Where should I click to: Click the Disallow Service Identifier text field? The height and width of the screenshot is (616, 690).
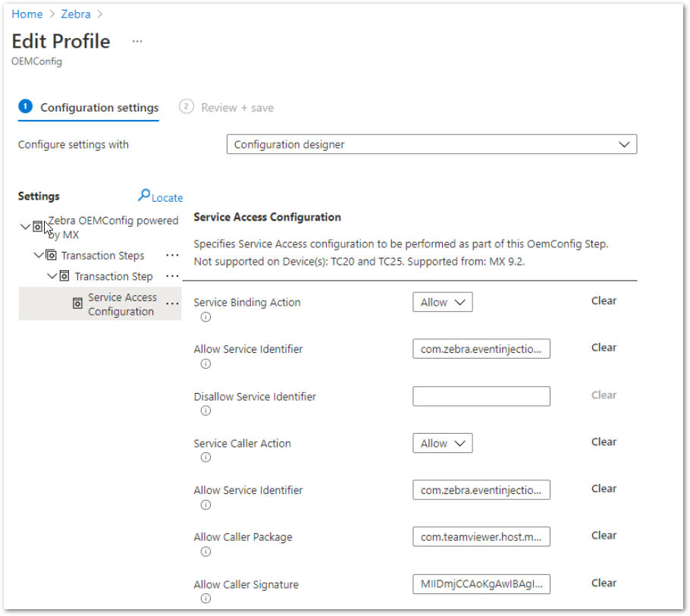(x=481, y=396)
